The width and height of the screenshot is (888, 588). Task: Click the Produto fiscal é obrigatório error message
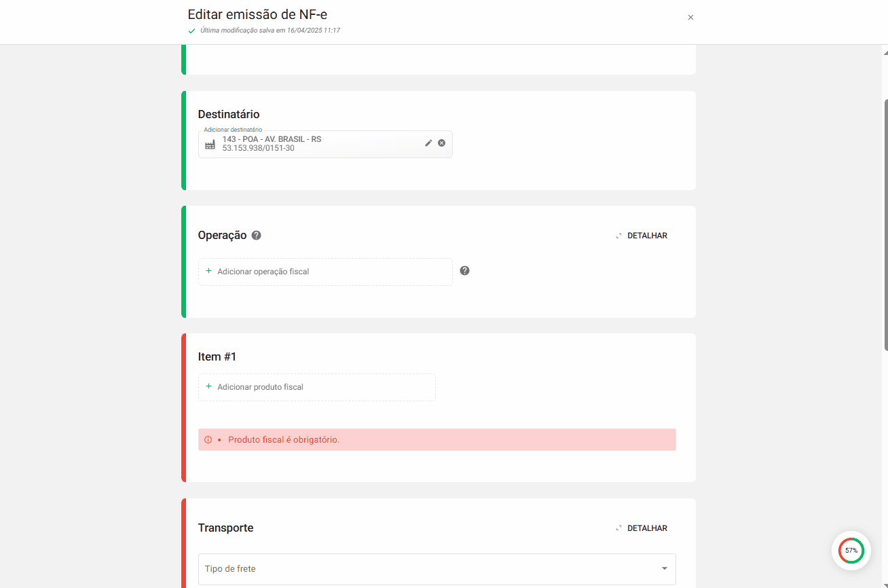[284, 440]
